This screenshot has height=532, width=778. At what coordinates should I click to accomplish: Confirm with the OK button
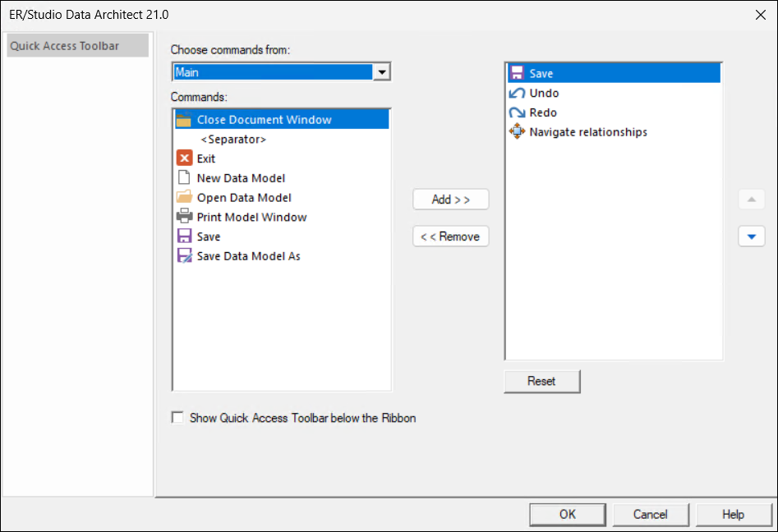(x=568, y=515)
